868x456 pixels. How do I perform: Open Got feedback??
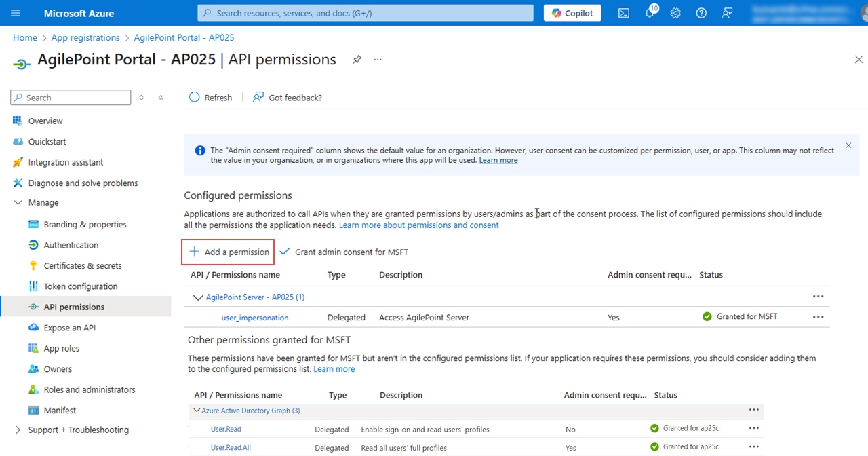click(x=288, y=98)
